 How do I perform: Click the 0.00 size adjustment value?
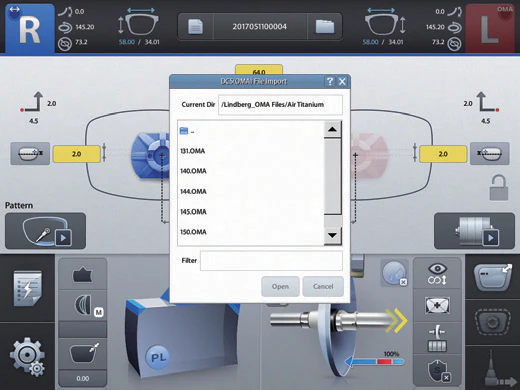click(83, 378)
